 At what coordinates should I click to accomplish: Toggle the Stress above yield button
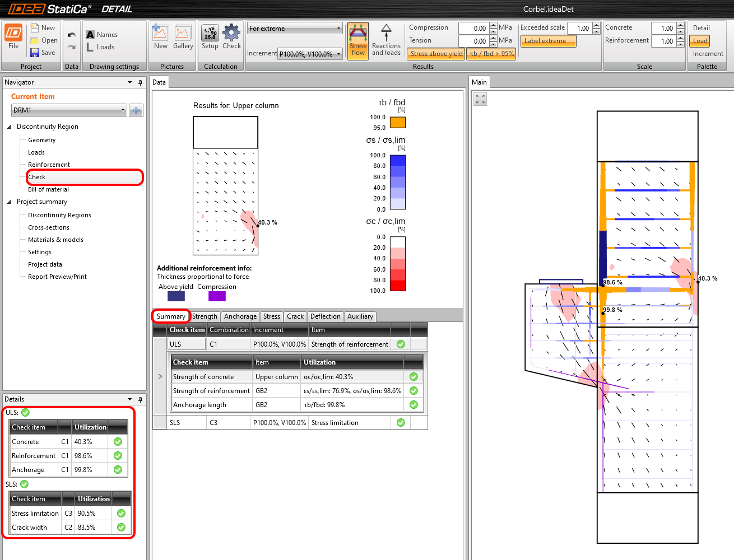436,54
